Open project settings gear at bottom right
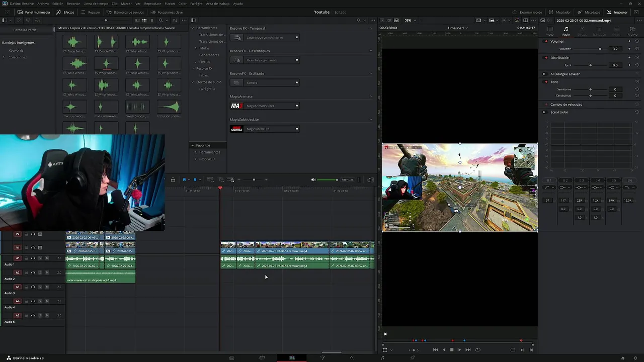644x362 pixels. [635, 358]
